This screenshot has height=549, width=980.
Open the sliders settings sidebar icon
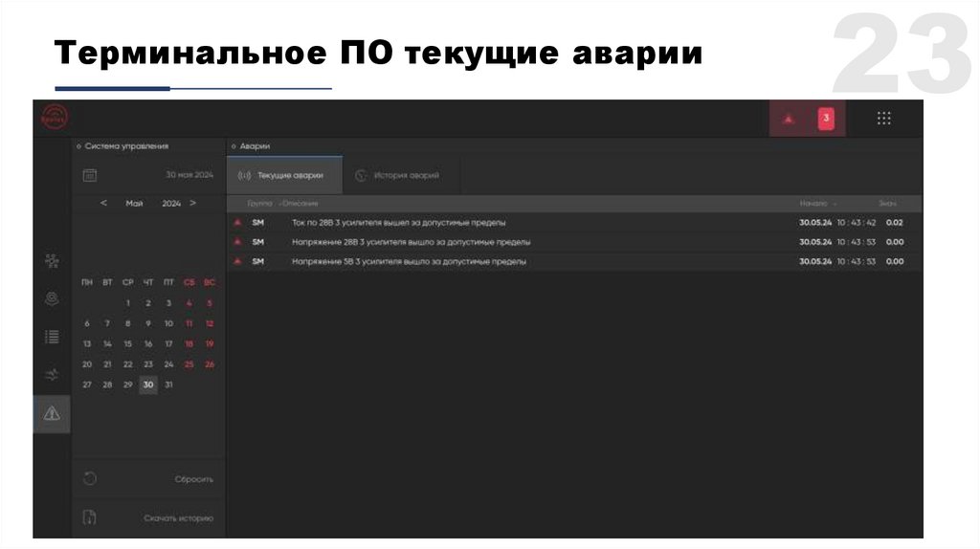tap(52, 375)
